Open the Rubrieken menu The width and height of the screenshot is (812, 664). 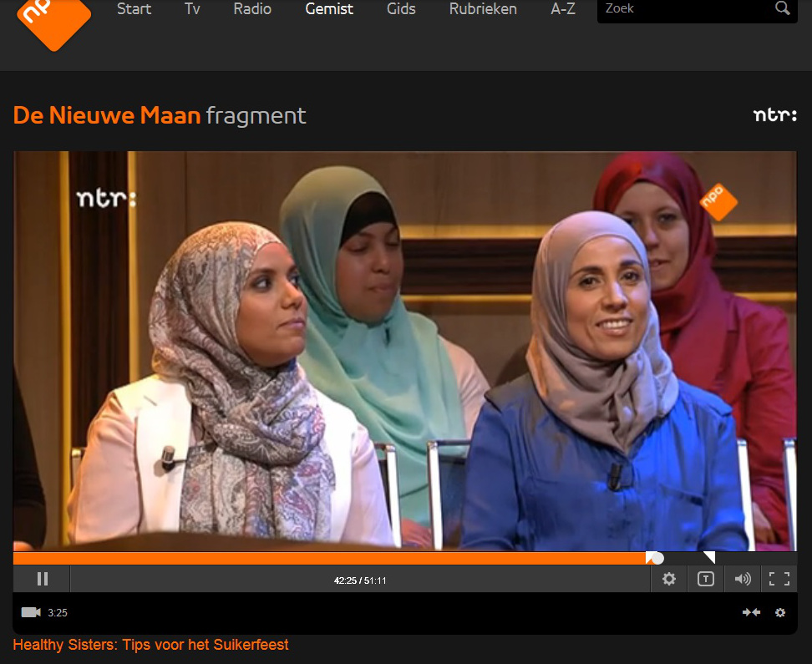[483, 9]
